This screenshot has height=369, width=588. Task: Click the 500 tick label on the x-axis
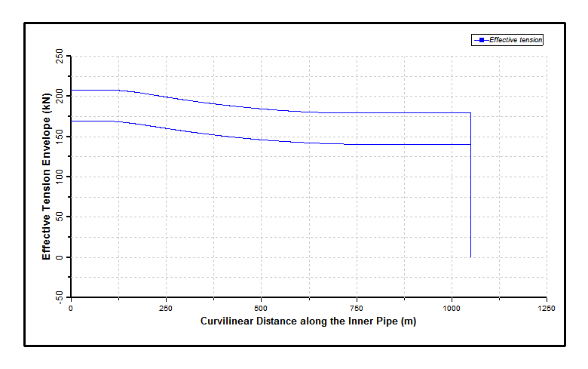coord(261,308)
